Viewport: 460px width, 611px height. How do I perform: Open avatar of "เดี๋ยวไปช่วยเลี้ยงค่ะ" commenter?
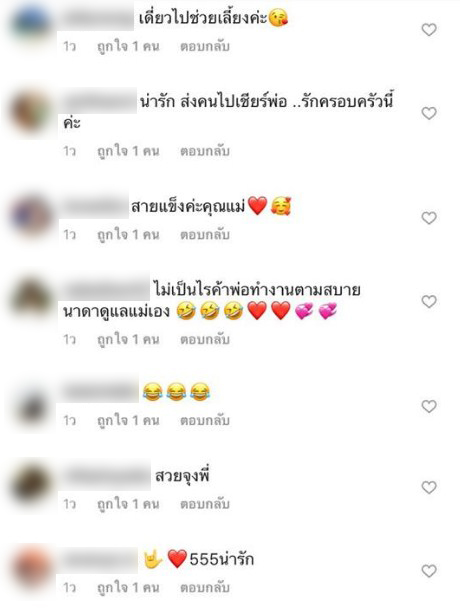(31, 23)
